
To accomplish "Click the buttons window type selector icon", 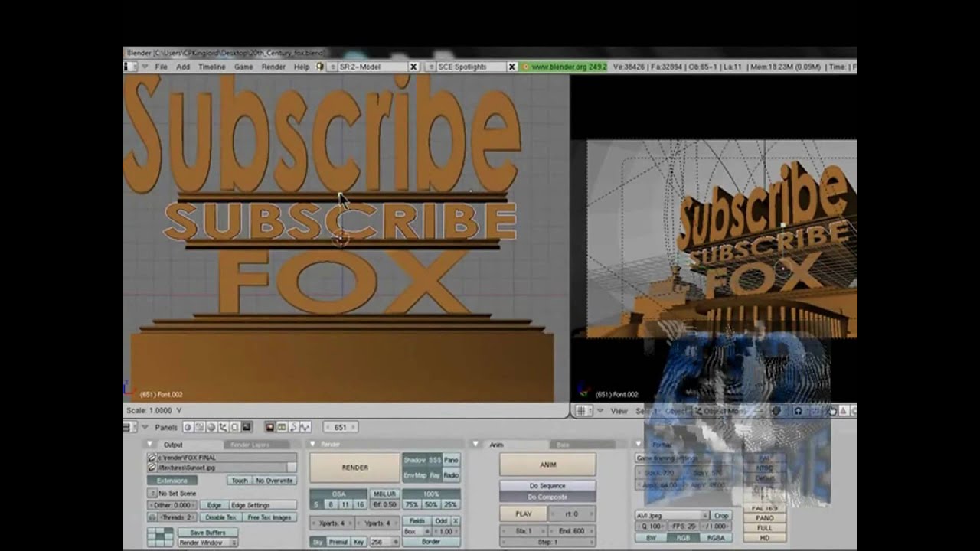I will (x=130, y=427).
